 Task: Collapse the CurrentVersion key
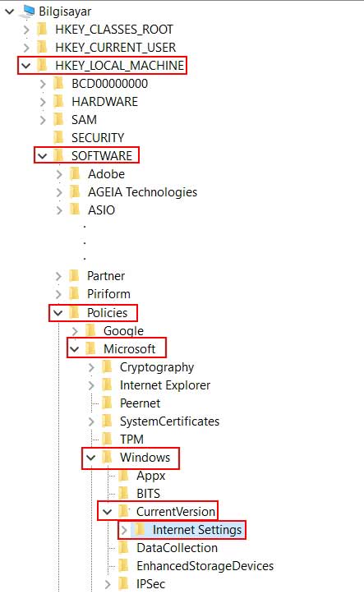click(x=108, y=512)
